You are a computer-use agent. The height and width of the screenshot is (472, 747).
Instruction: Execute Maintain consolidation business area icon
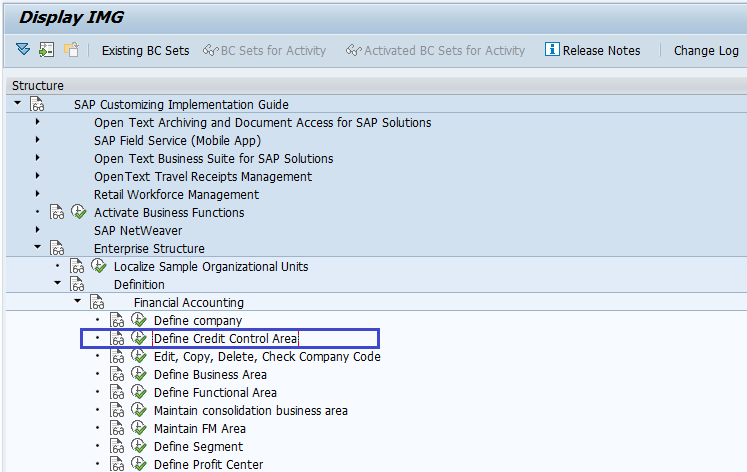tap(139, 410)
